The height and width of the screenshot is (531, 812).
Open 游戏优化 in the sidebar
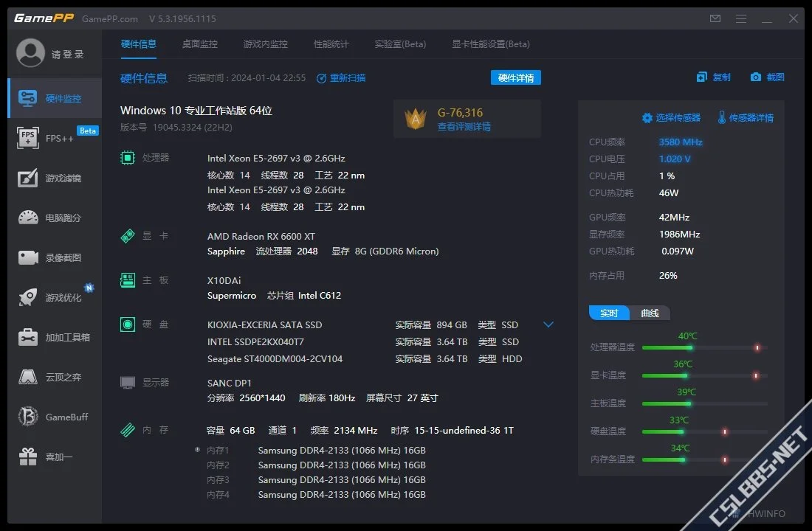pos(55,298)
